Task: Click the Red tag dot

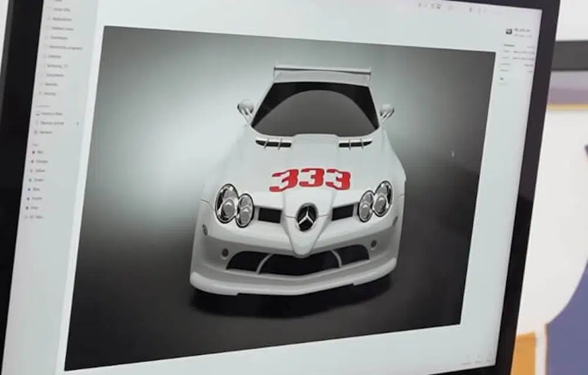Action: [x=34, y=152]
